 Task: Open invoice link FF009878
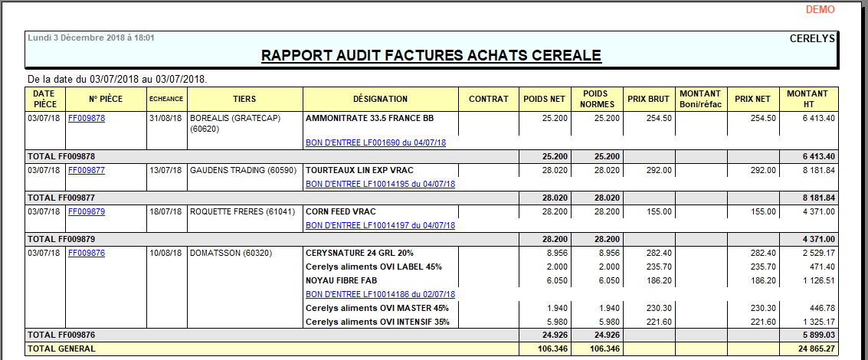coord(87,119)
